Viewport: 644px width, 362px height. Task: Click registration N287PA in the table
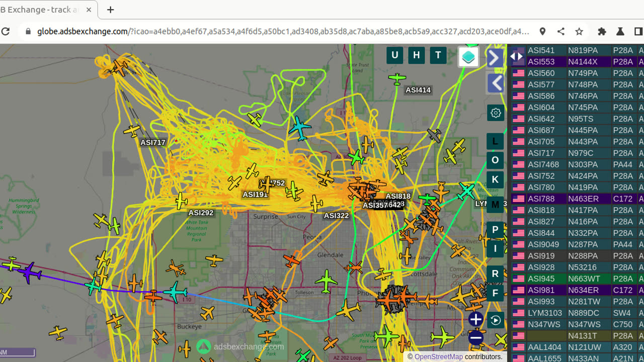(x=583, y=245)
